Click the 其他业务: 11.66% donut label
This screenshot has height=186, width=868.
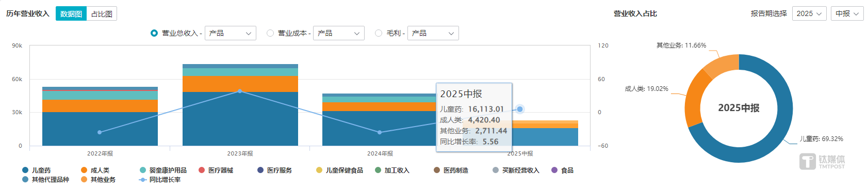tap(681, 45)
